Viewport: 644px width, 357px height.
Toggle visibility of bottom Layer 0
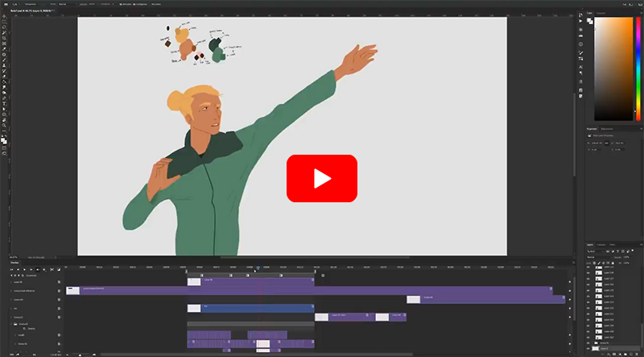pyautogui.click(x=588, y=349)
